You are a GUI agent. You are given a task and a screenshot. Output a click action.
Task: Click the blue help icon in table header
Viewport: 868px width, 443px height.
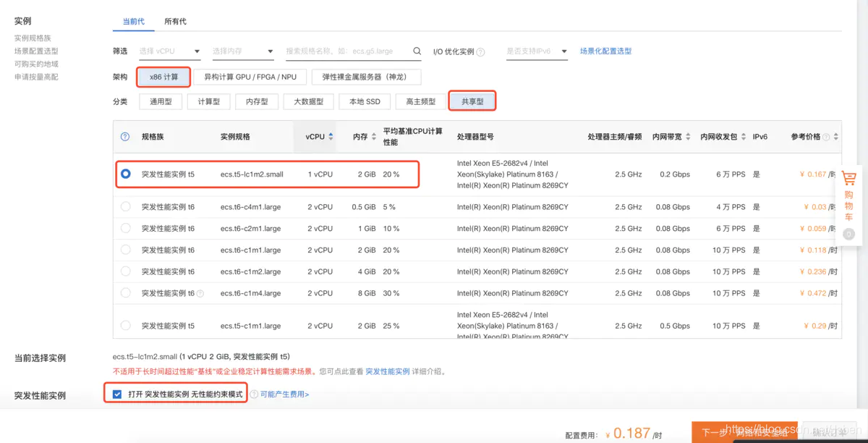pyautogui.click(x=124, y=136)
